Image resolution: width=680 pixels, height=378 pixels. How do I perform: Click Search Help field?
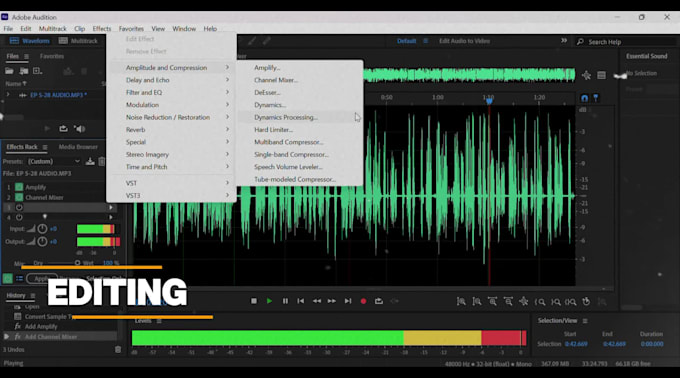pyautogui.click(x=626, y=42)
